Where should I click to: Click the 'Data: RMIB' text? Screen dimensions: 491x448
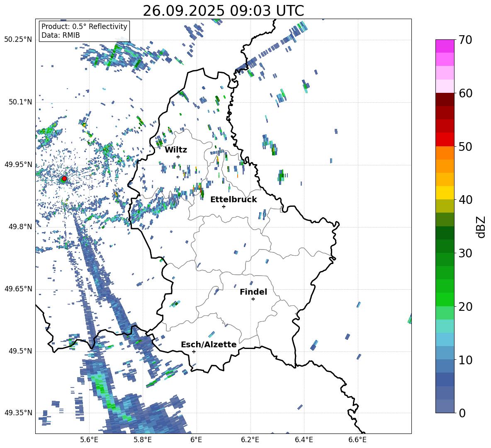61,35
